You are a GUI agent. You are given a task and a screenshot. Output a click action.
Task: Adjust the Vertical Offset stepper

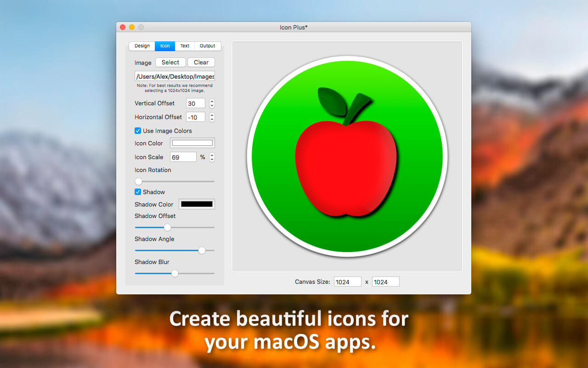coord(212,103)
